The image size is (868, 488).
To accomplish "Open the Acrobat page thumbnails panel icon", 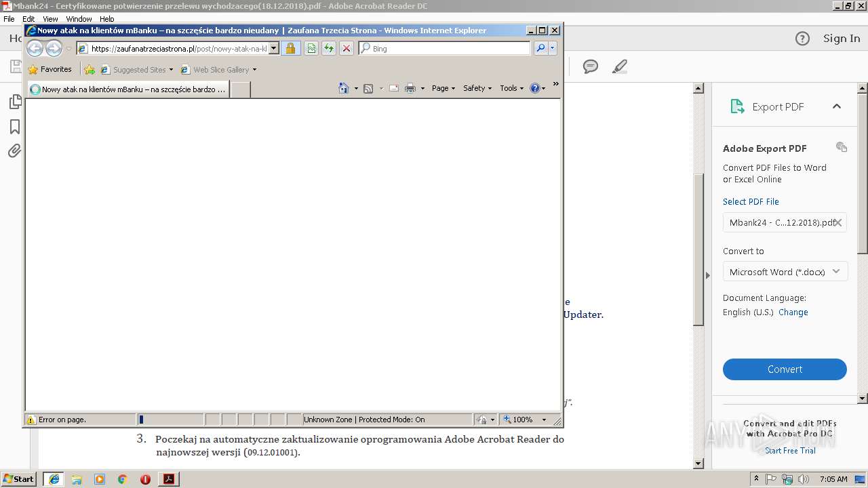I will click(14, 102).
